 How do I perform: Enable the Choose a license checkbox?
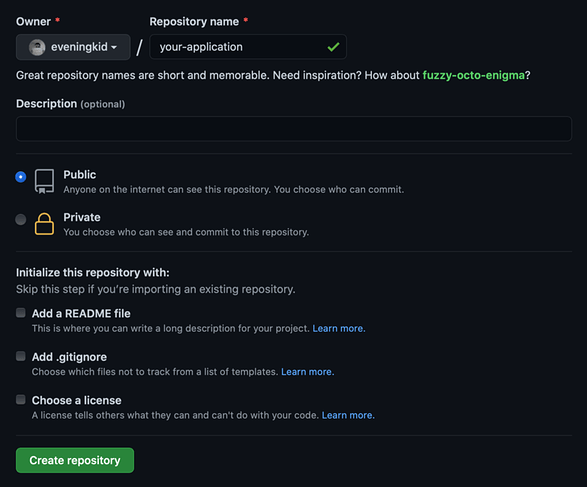(x=21, y=400)
